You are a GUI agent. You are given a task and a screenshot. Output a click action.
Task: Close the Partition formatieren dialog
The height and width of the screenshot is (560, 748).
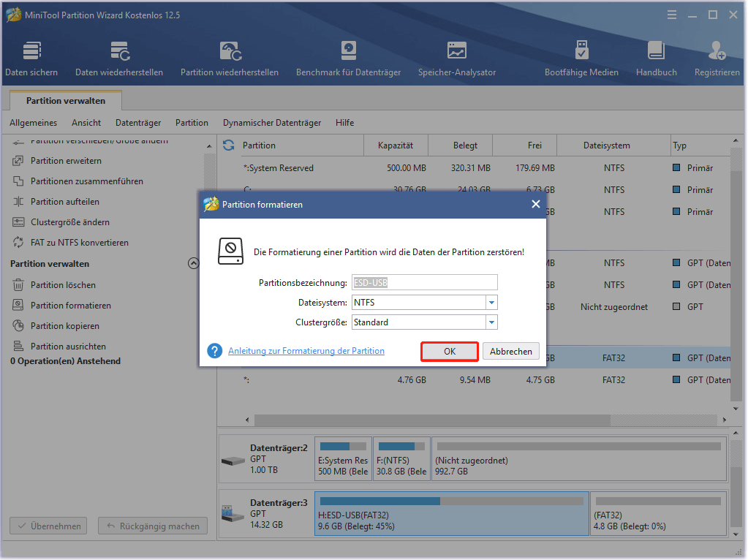click(536, 204)
